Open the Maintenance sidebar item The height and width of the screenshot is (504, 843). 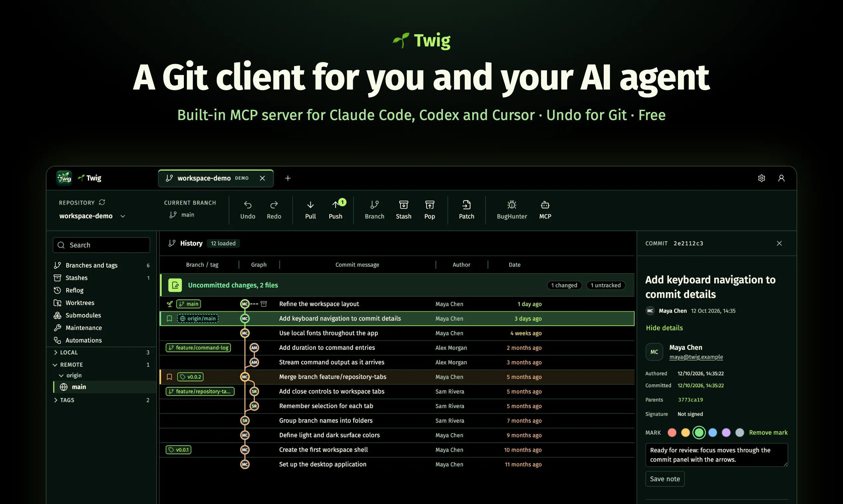pyautogui.click(x=102, y=328)
